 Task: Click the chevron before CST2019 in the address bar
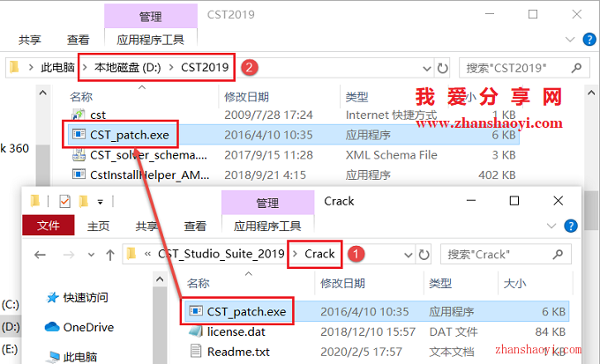pos(171,68)
